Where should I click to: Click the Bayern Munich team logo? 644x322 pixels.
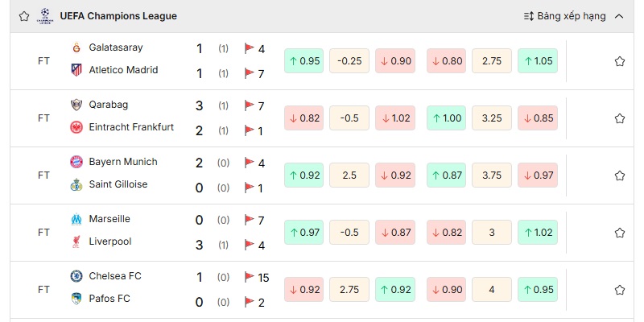click(76, 162)
